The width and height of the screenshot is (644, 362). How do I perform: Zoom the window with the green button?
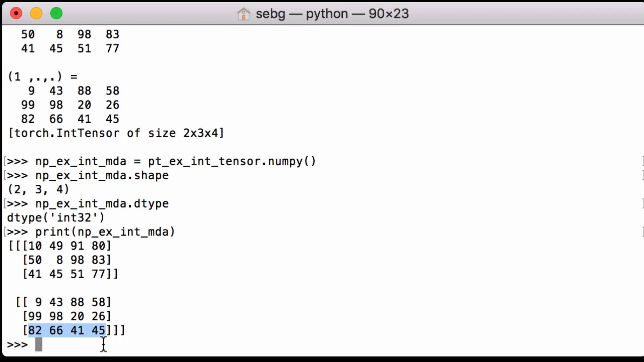(x=56, y=13)
